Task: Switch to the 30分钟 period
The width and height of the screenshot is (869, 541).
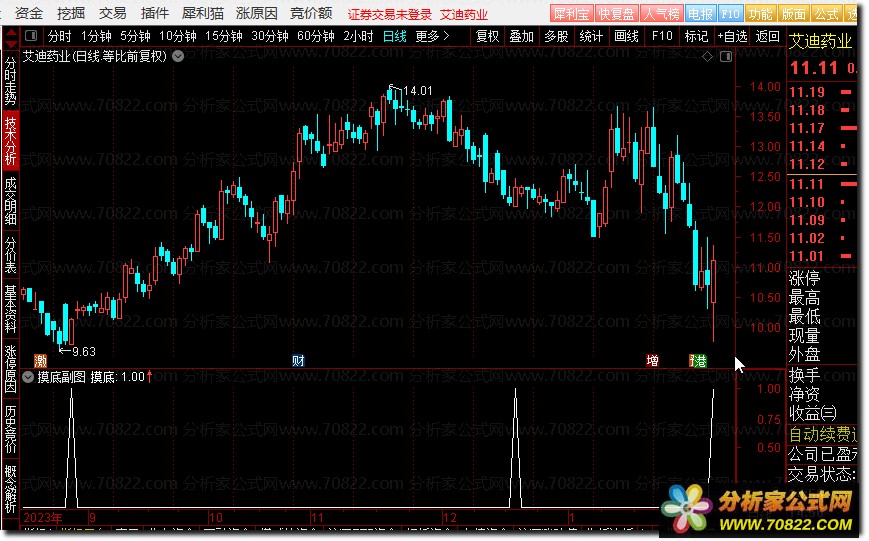Action: point(269,37)
